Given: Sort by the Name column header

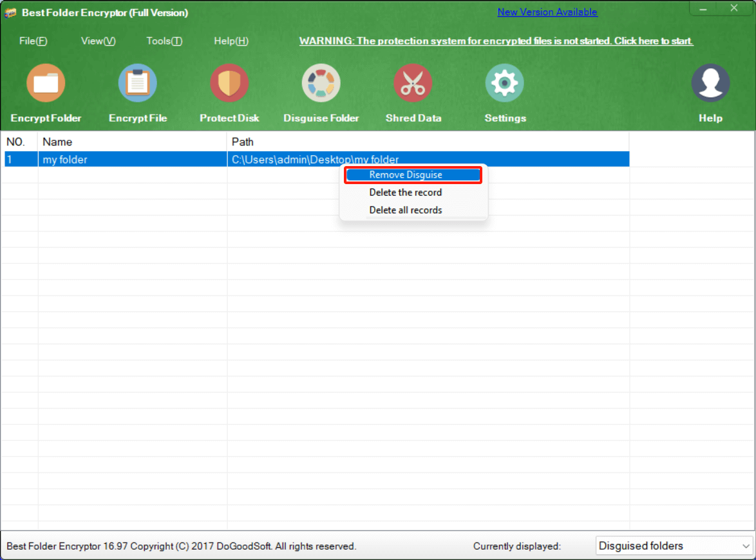Looking at the screenshot, I should 133,142.
